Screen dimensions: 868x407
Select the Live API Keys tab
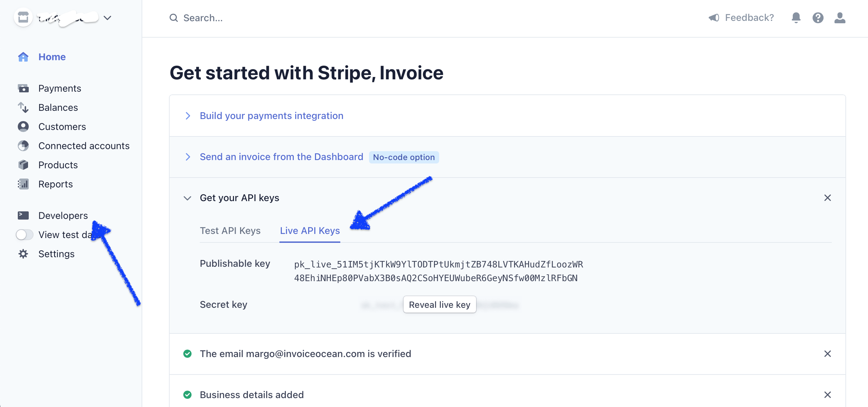[310, 231]
